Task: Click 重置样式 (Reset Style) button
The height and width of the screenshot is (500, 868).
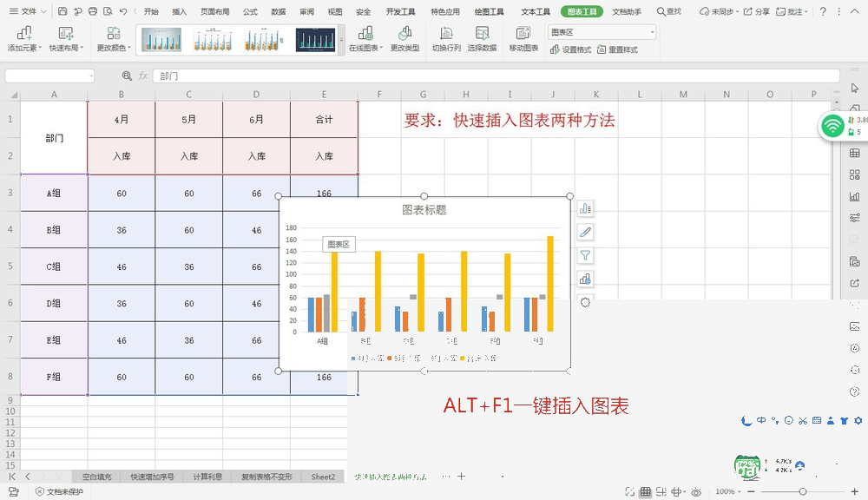Action: pyautogui.click(x=617, y=49)
